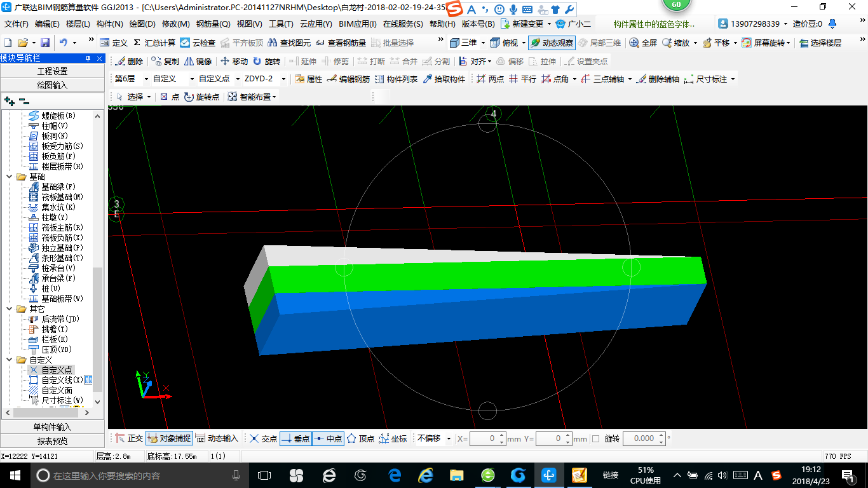Click 两点 two-point axis tool

(490, 79)
